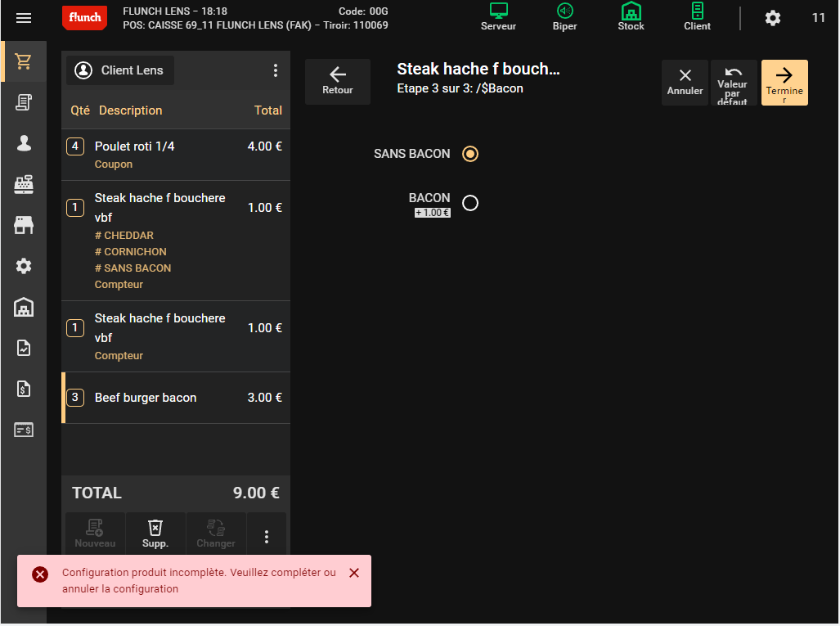Open the Biper icon
The height and width of the screenshot is (626, 840).
564,16
